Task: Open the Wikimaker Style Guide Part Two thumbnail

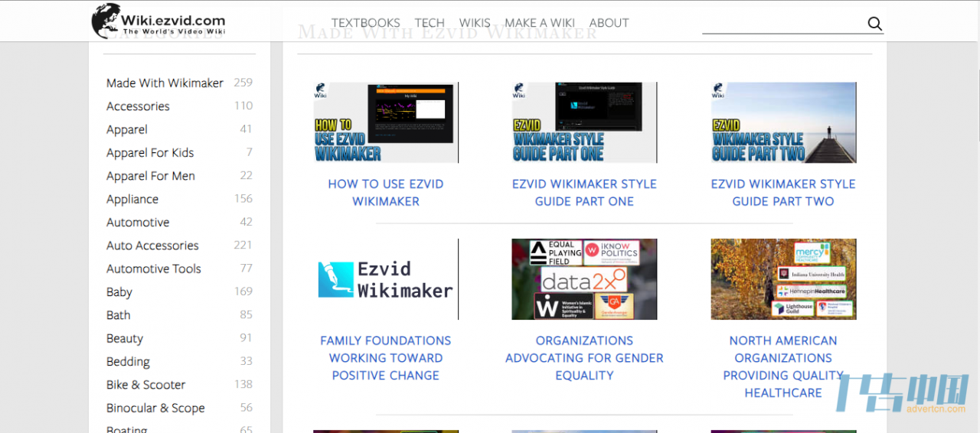Action: (783, 122)
